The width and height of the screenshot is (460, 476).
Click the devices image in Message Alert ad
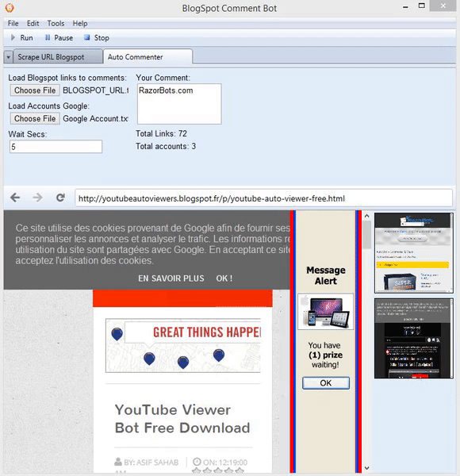[326, 312]
